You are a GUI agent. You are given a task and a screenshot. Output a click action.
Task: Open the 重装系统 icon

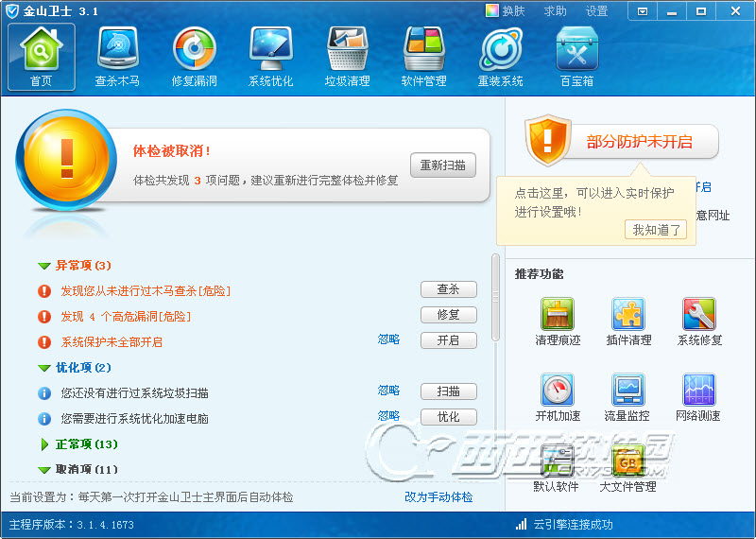501,57
